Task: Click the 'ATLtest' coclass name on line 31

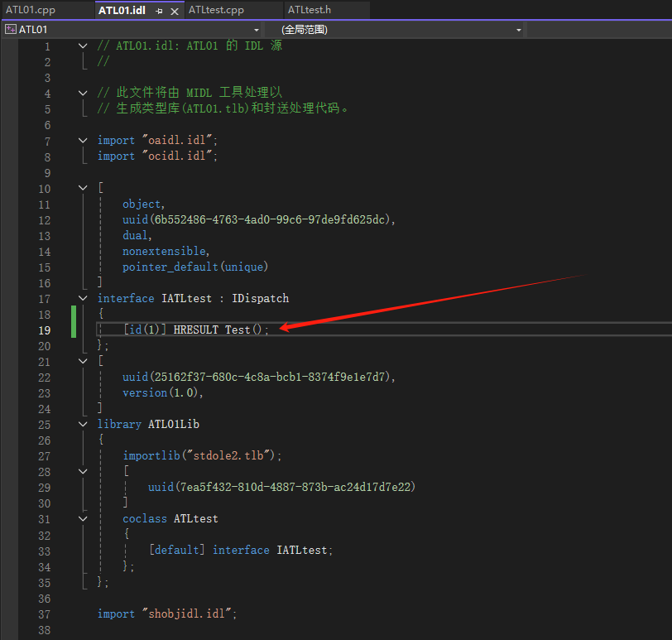Action: 196,518
